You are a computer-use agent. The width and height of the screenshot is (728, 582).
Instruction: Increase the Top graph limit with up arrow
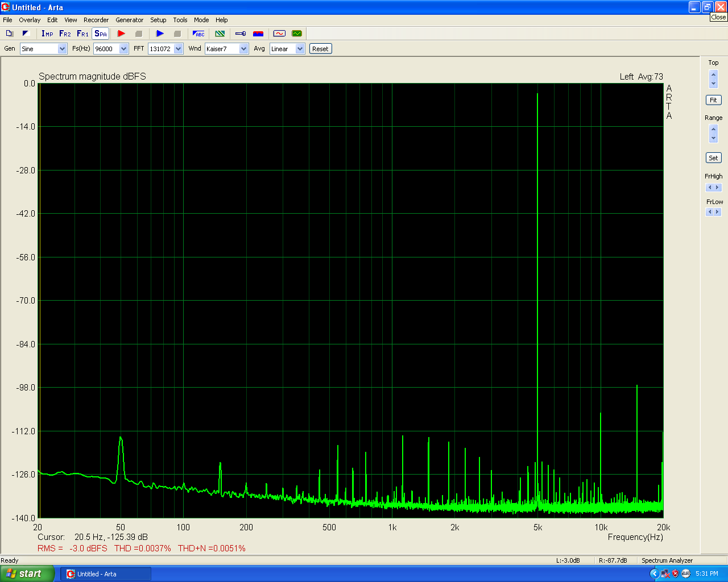(x=713, y=75)
